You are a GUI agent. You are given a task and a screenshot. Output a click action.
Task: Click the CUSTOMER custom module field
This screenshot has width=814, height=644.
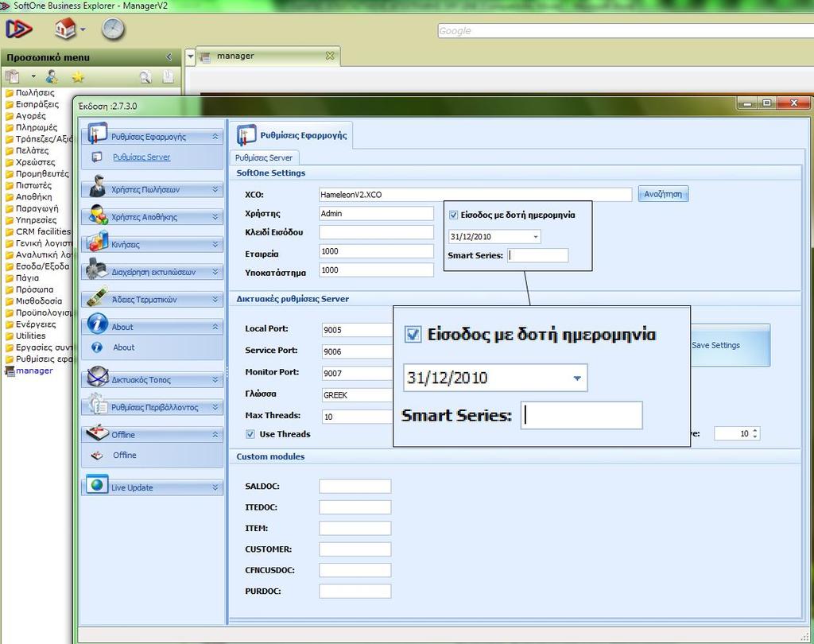click(355, 549)
